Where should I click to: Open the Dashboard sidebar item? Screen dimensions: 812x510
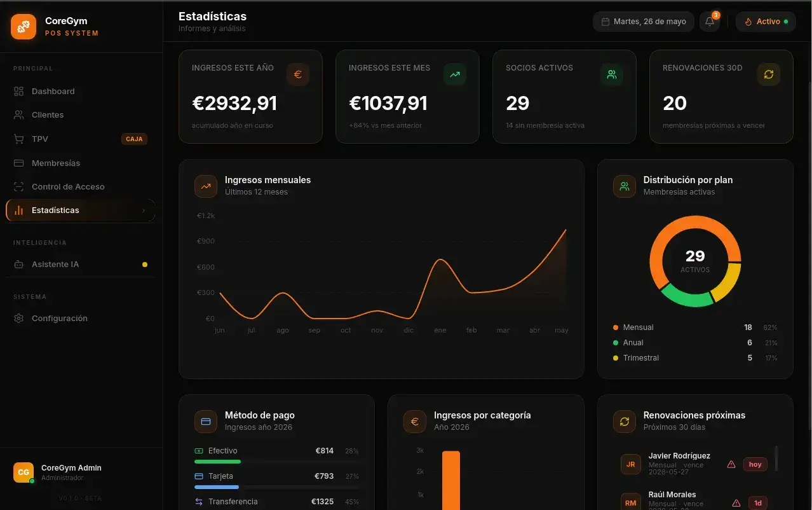pos(80,91)
